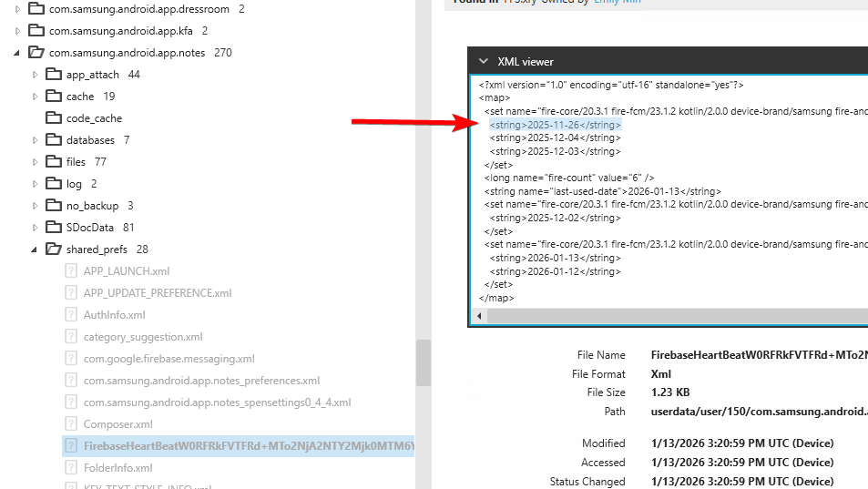The image size is (868, 489).
Task: Click the file tree vertical scrollbar thumb
Action: coord(424,362)
